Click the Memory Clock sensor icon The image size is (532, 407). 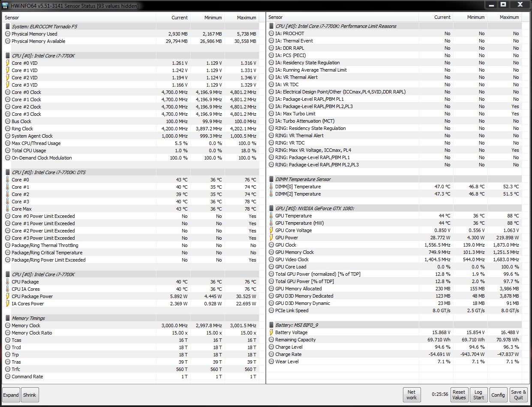8,326
